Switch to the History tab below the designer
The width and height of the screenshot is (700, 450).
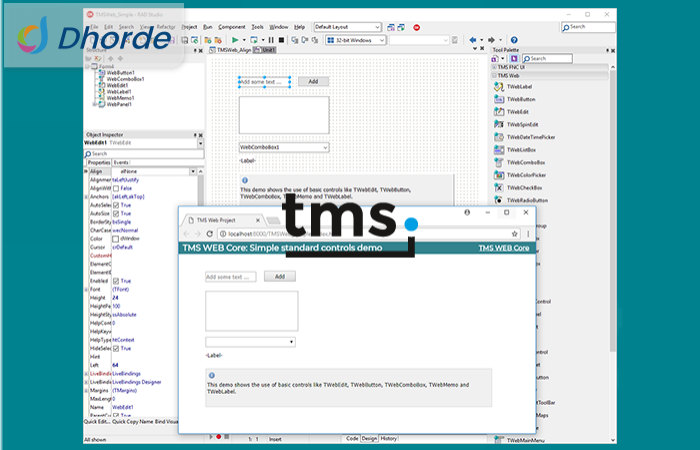pyautogui.click(x=388, y=438)
